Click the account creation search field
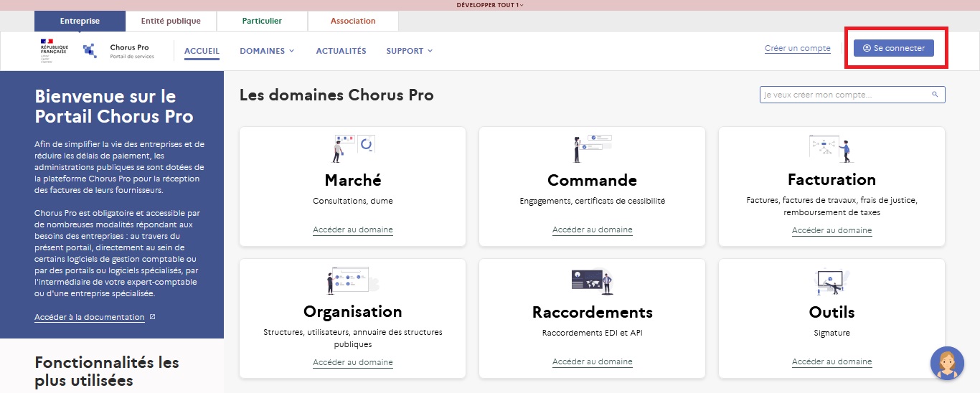This screenshot has height=393, width=980. (845, 95)
